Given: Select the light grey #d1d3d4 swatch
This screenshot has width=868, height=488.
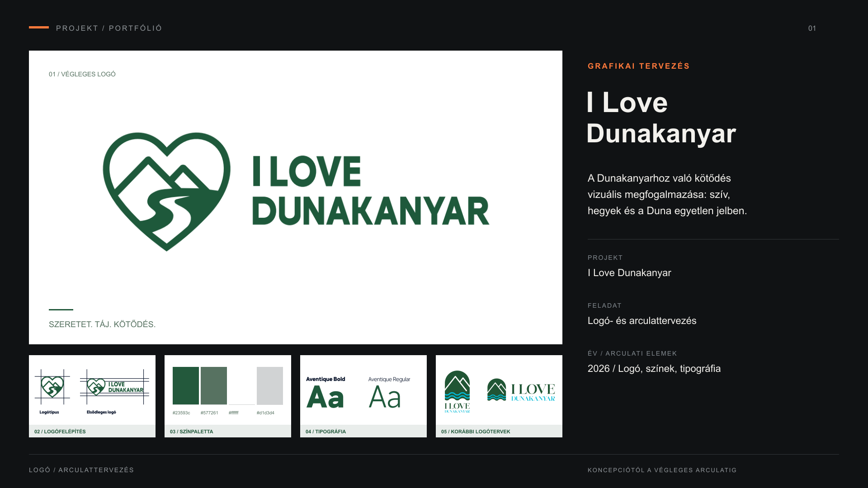Looking at the screenshot, I should (x=270, y=385).
